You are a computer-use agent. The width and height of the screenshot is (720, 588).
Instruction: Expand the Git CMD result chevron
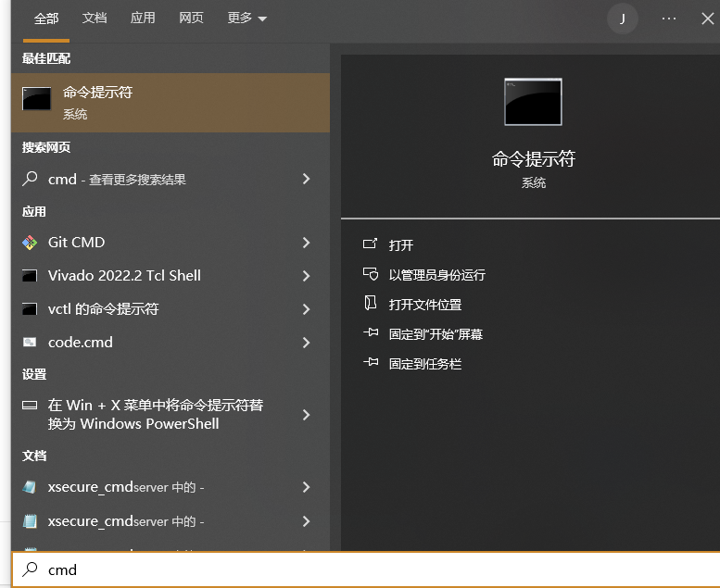(307, 243)
